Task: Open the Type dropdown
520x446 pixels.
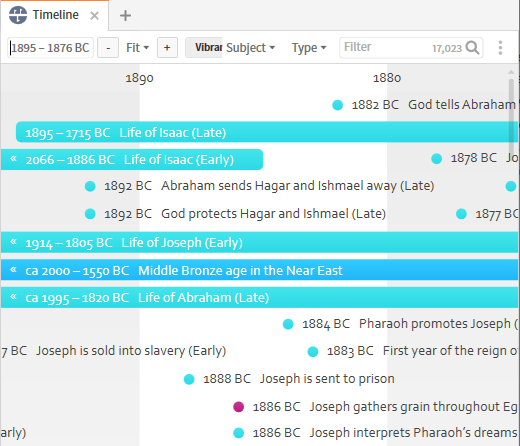Action: [x=309, y=48]
